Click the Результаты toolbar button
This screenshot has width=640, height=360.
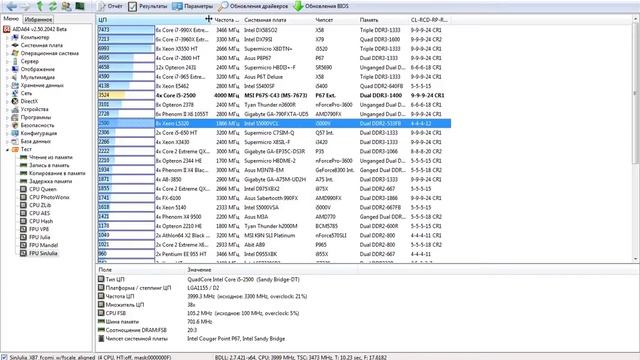click(x=147, y=6)
